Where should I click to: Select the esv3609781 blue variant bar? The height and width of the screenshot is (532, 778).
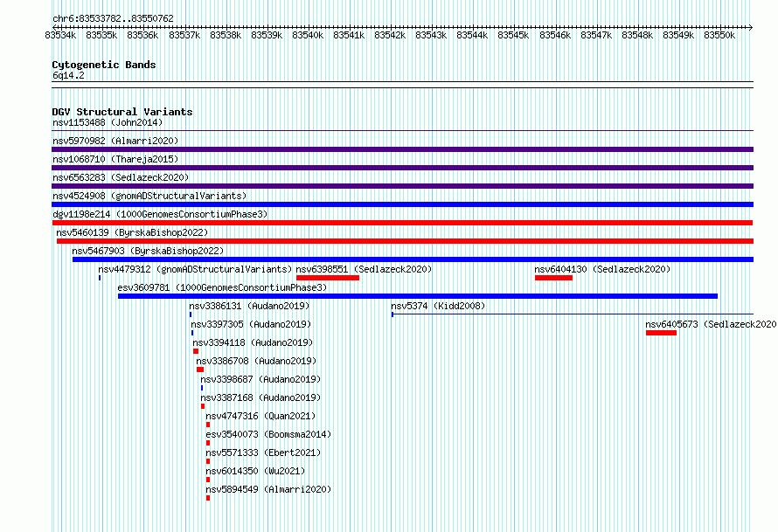point(418,296)
